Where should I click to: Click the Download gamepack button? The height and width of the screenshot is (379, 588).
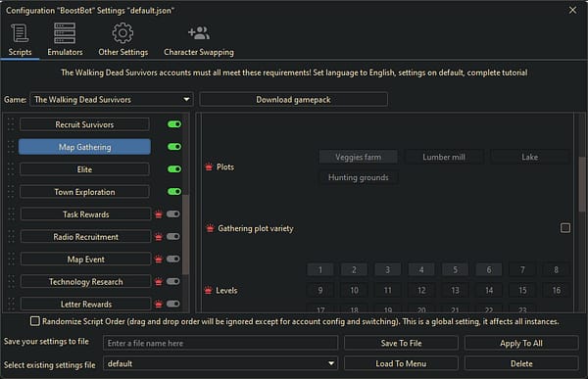click(293, 99)
